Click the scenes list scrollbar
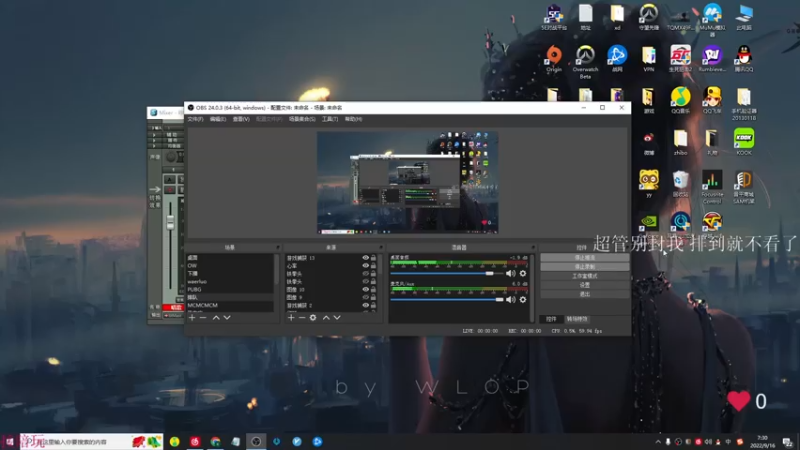This screenshot has width=800, height=450. 277,270
